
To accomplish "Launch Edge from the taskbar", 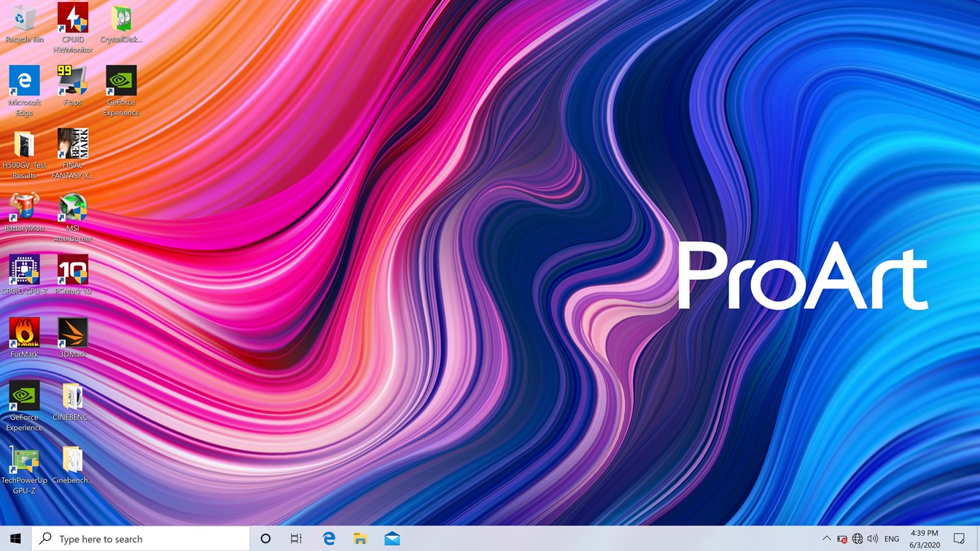I will coord(329,539).
